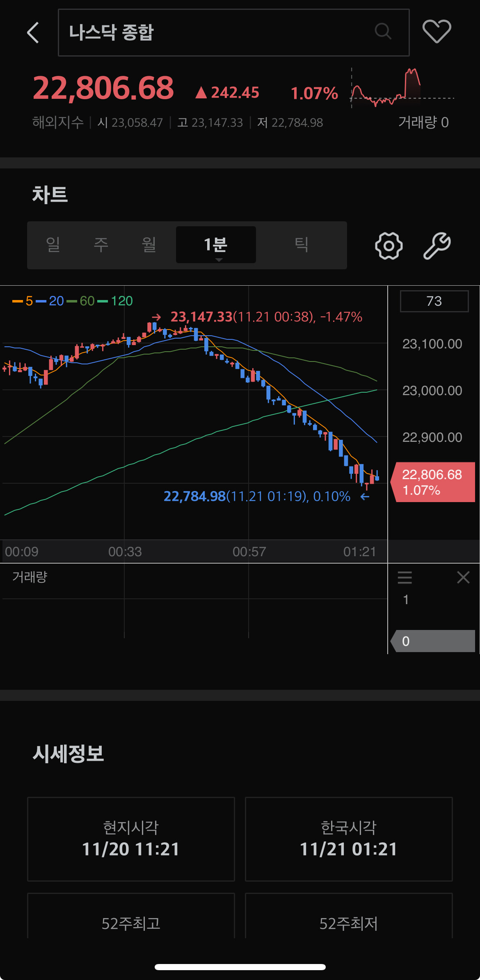Tap the 차트 section heading
The height and width of the screenshot is (980, 480).
50,194
